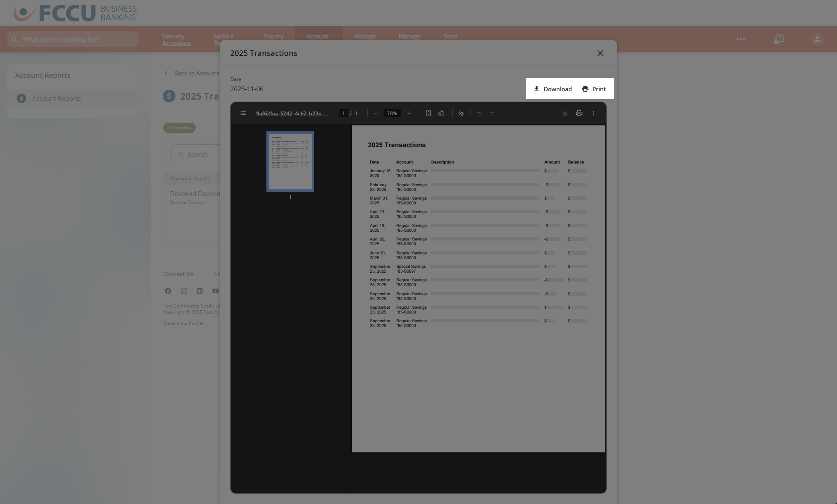Open the user profile icon
This screenshot has height=504, width=837.
click(x=817, y=39)
